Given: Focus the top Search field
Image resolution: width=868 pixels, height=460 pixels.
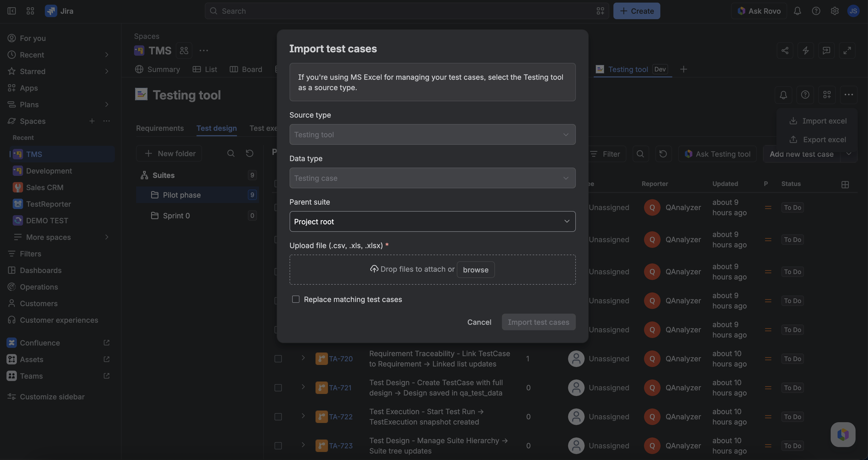Looking at the screenshot, I should (407, 11).
